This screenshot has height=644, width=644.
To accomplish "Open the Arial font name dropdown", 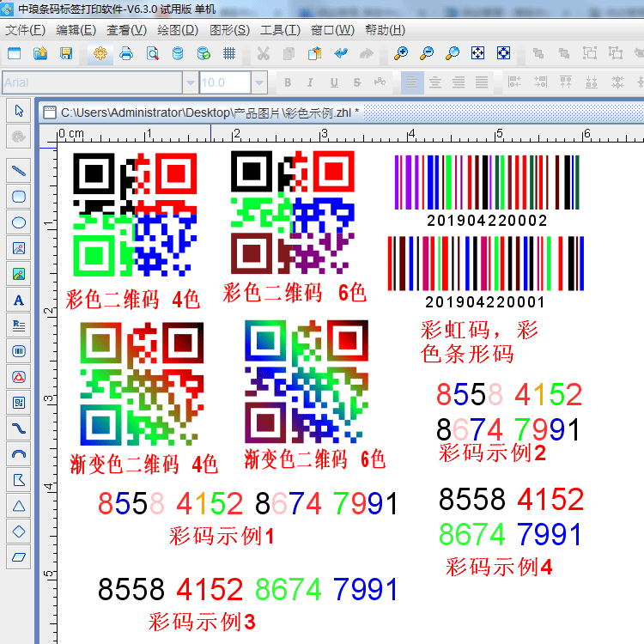I will pyautogui.click(x=190, y=82).
